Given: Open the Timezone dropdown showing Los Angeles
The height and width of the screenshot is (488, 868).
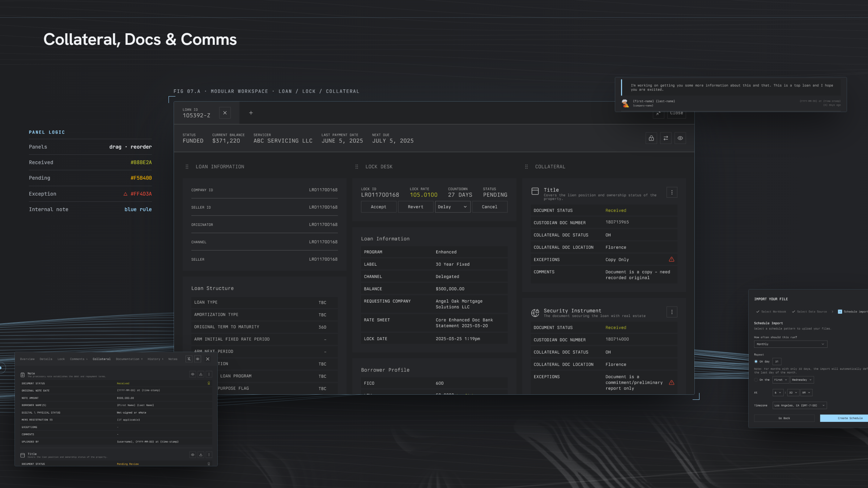Looking at the screenshot, I should click(x=800, y=405).
